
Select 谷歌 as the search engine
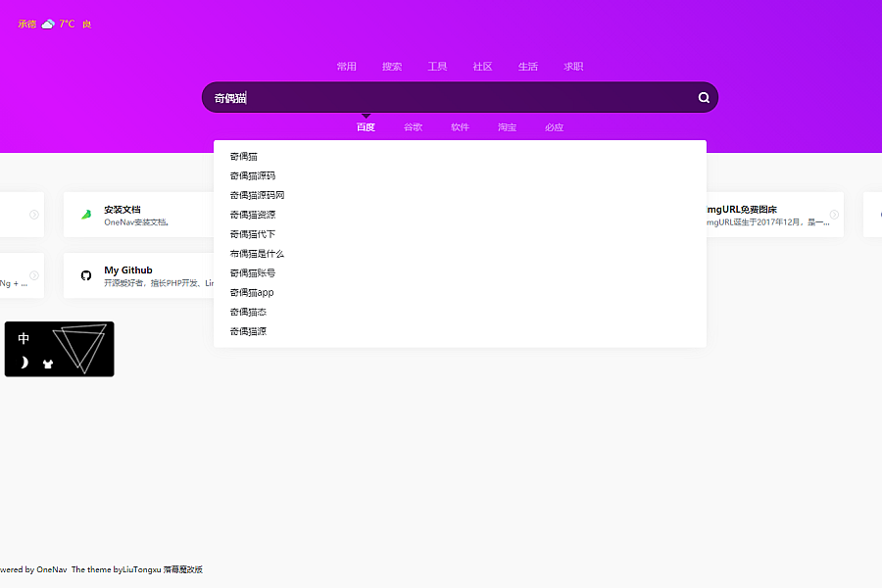pyautogui.click(x=413, y=127)
